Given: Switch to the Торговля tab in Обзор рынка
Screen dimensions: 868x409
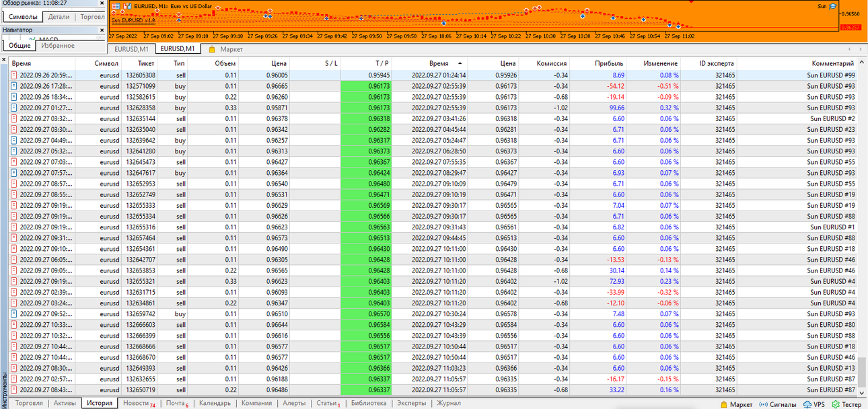Looking at the screenshot, I should pos(92,17).
